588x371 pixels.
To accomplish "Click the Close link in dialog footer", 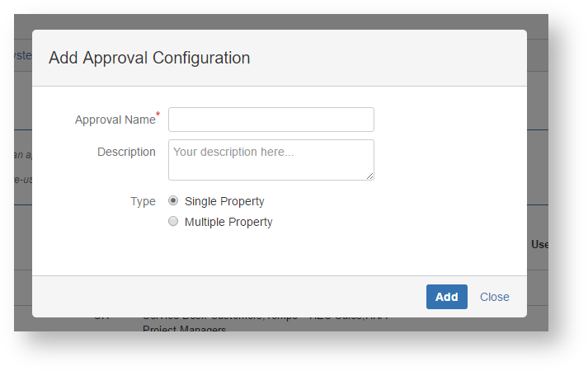I will click(x=494, y=297).
